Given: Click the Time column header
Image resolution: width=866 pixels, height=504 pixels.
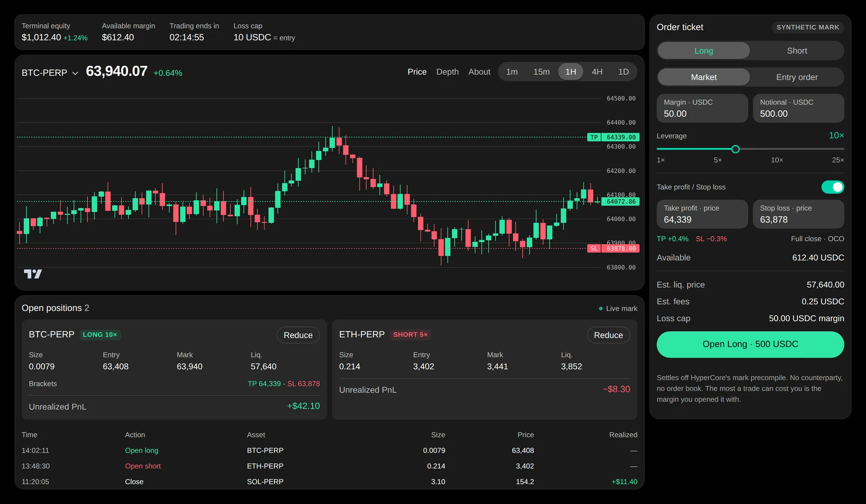Looking at the screenshot, I should (x=29, y=435).
